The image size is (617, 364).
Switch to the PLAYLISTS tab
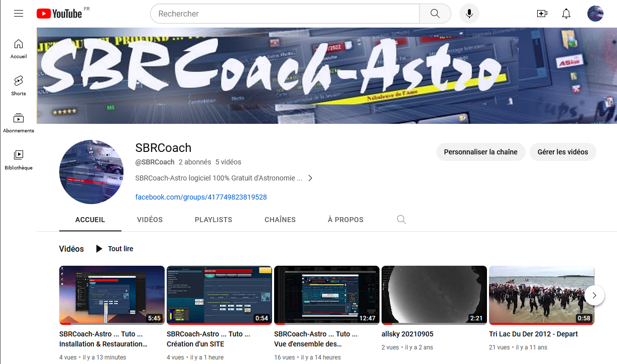click(213, 220)
